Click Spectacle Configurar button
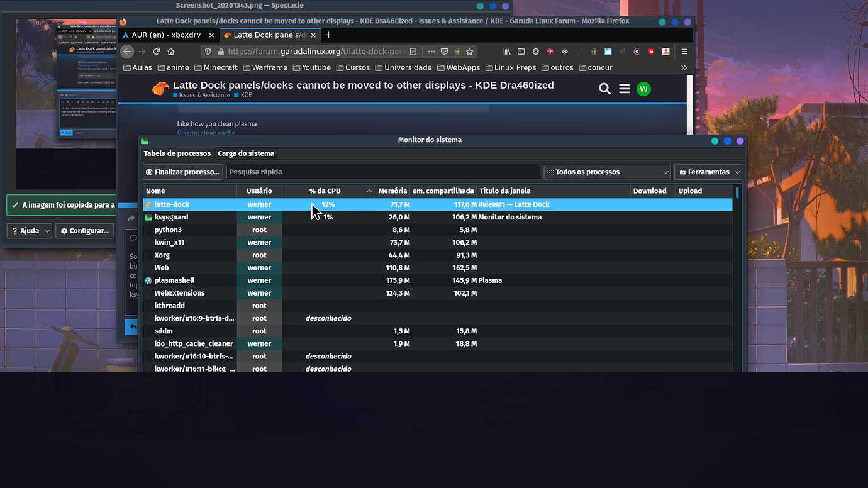The width and height of the screenshot is (868, 488). click(85, 231)
